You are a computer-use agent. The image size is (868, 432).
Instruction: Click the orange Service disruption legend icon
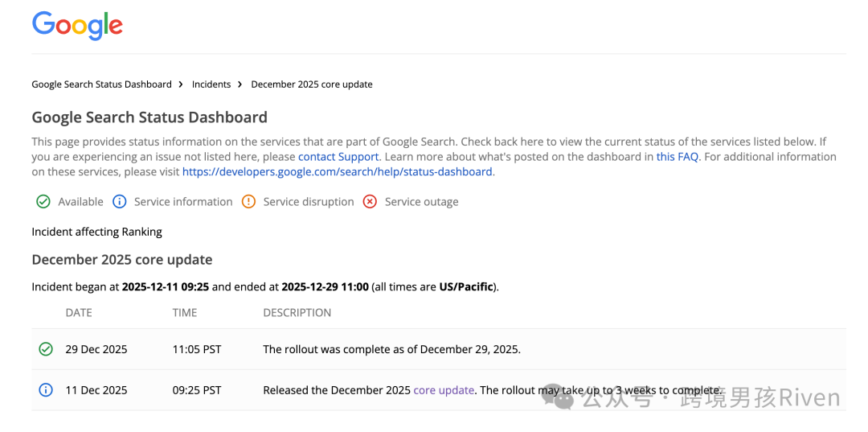pos(248,202)
